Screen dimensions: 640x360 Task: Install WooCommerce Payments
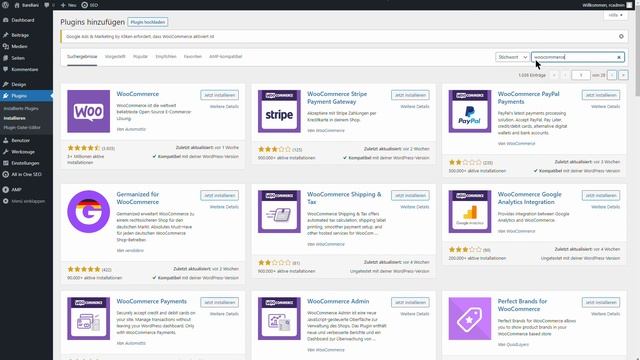click(x=219, y=302)
